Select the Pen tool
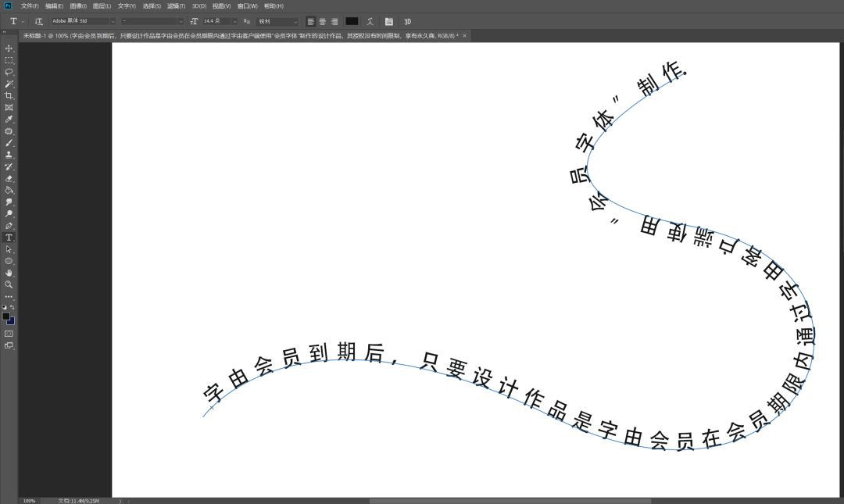This screenshot has width=844, height=504. [x=9, y=226]
